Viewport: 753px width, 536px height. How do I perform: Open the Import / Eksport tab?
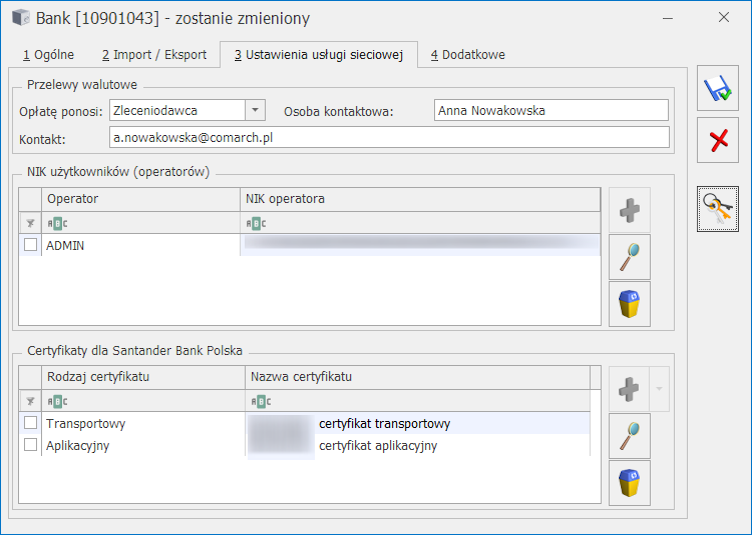[x=153, y=55]
